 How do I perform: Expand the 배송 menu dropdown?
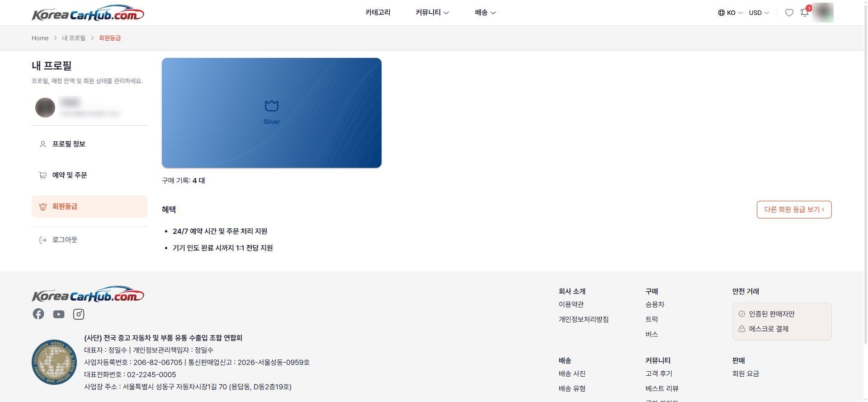point(485,13)
